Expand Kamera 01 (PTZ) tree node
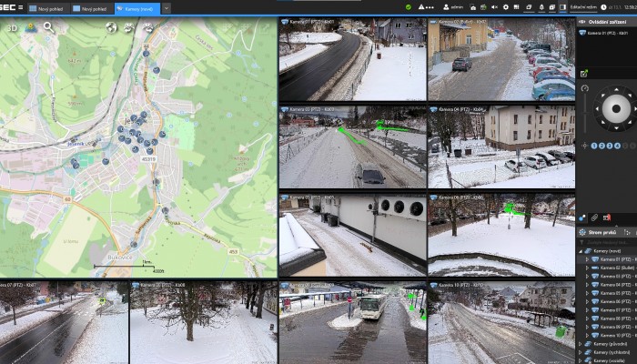637x364 pixels. (x=587, y=259)
